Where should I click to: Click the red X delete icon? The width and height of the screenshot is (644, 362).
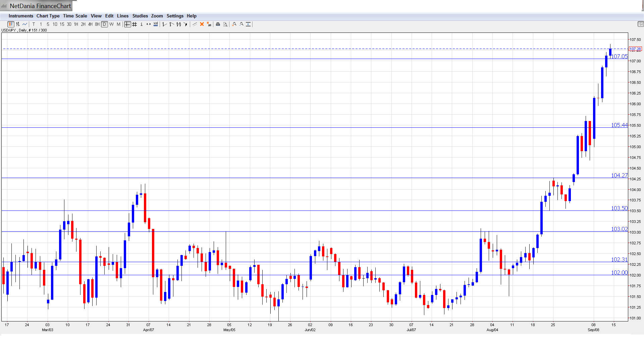pos(202,24)
